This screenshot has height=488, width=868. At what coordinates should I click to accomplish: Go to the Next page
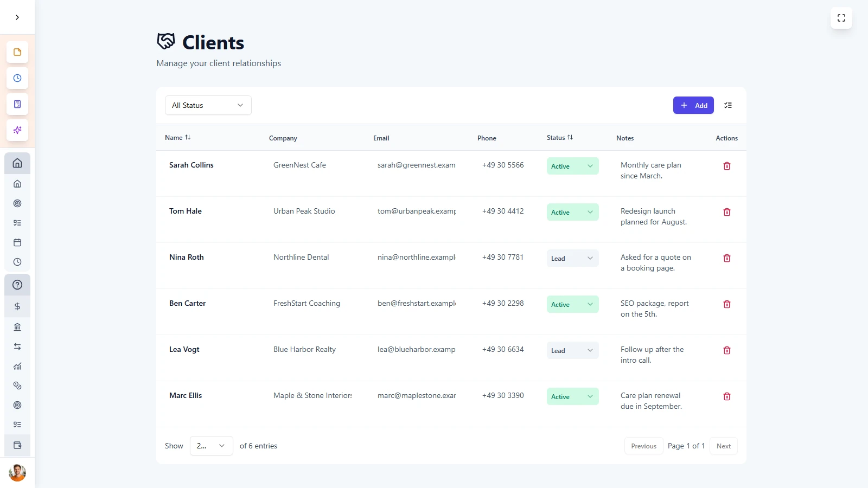point(724,446)
